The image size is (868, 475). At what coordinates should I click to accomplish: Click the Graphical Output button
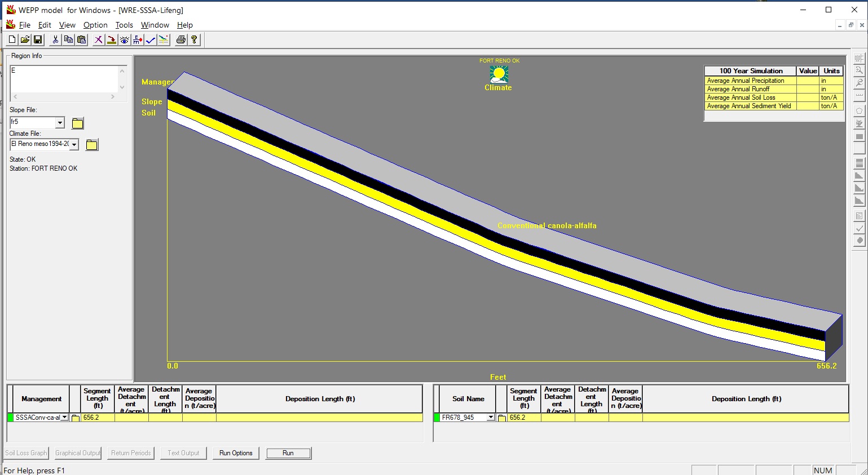[x=78, y=453]
